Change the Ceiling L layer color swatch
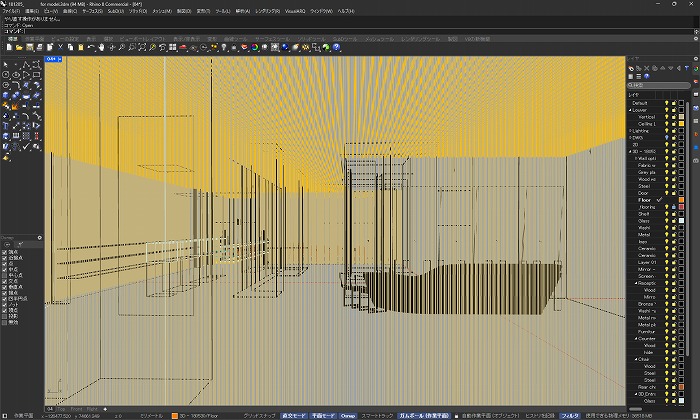Viewport: 700px width, 420px height. [681, 124]
